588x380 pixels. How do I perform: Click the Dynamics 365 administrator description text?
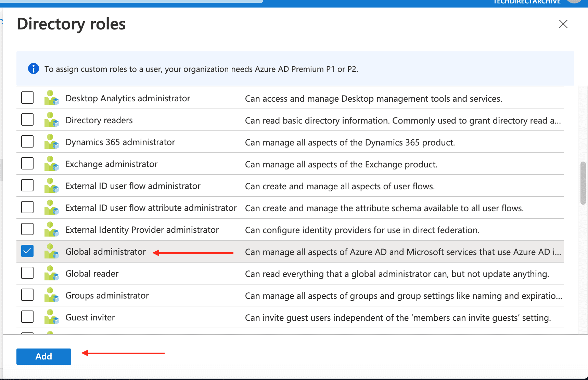[x=350, y=142]
